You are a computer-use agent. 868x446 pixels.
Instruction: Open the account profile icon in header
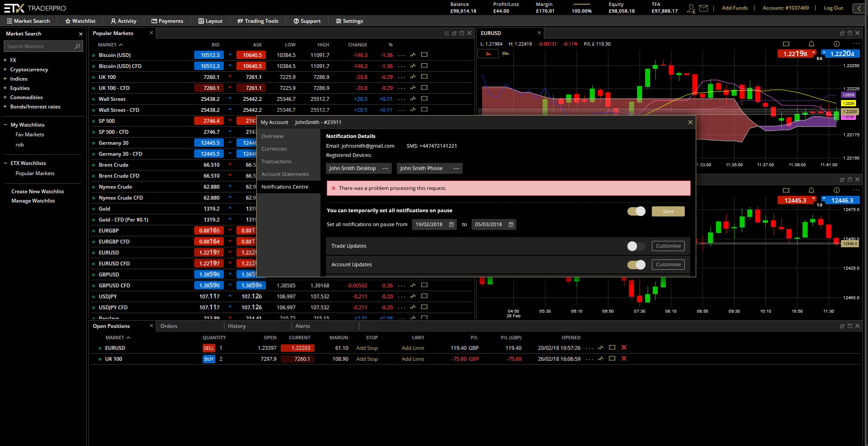click(691, 8)
